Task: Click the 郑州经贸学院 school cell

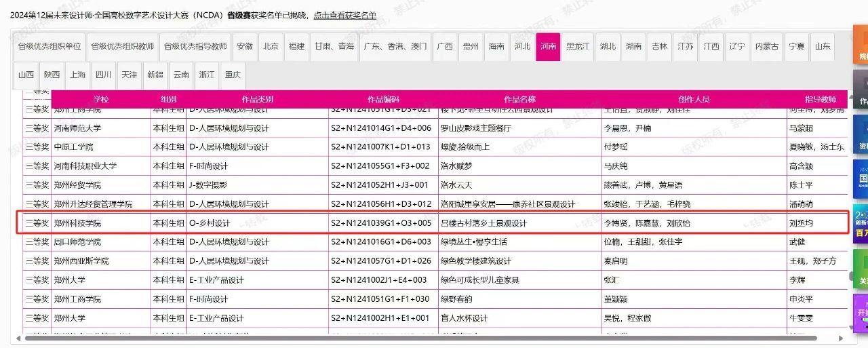Action: (101, 185)
